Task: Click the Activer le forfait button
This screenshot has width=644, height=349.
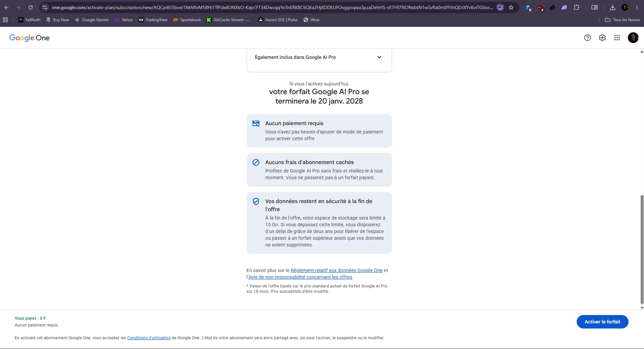Action: 602,322
